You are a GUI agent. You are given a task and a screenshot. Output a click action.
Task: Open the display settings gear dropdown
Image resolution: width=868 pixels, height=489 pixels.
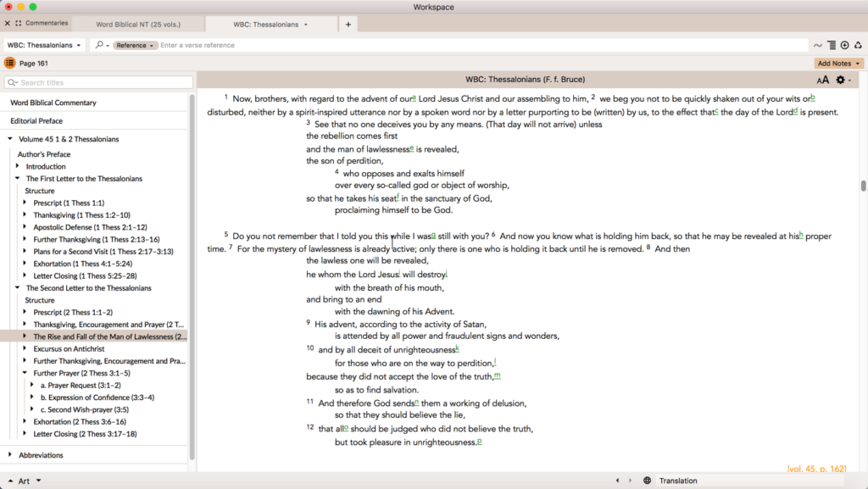coord(840,79)
